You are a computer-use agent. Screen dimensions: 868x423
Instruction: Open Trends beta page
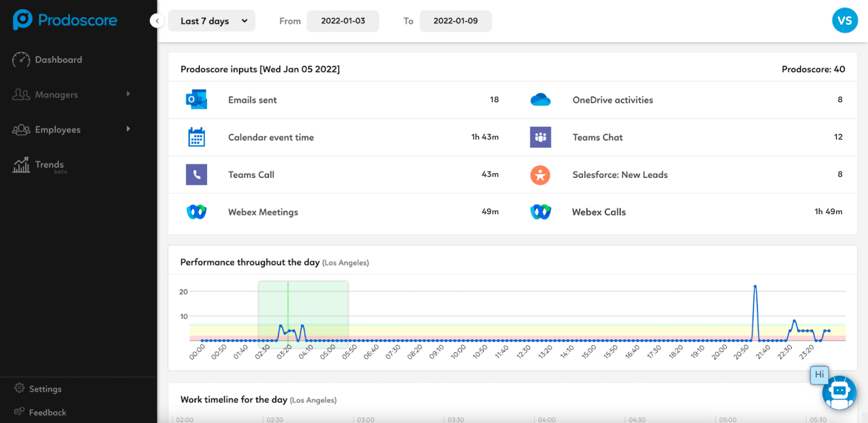point(49,165)
